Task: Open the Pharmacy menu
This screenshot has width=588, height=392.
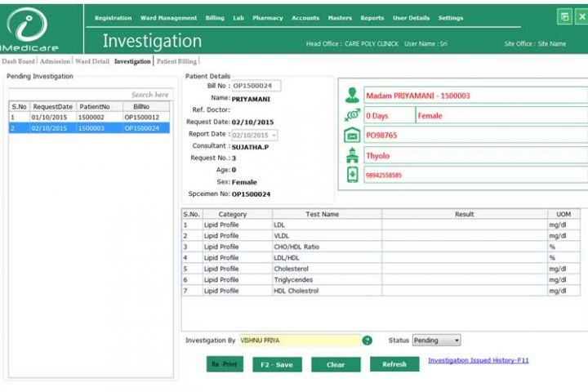Action: point(267,18)
